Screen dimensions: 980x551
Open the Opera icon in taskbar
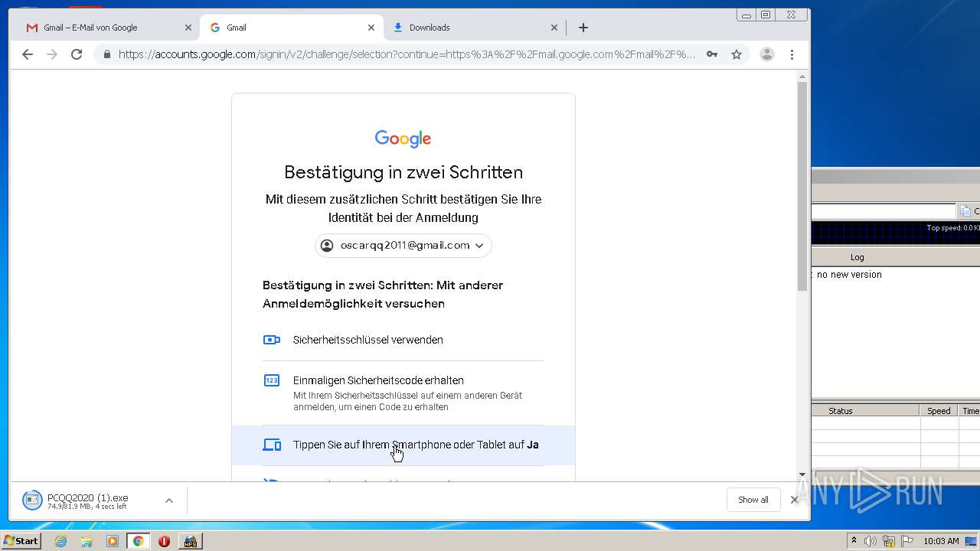coord(164,541)
